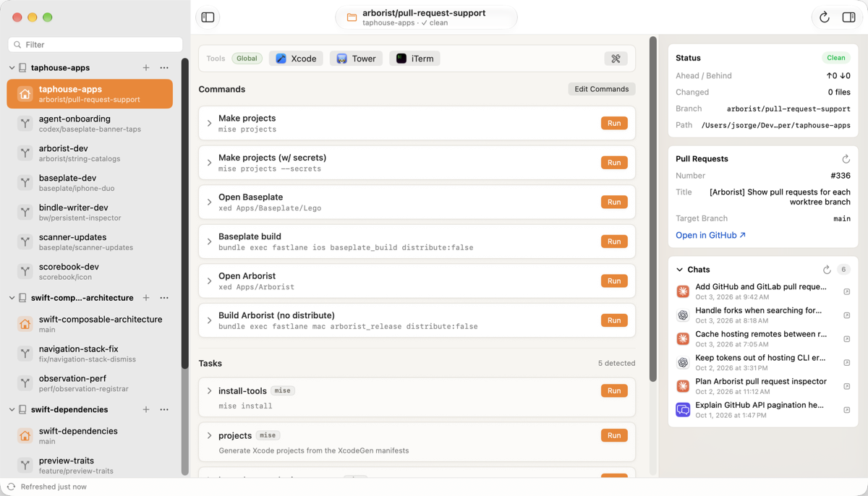Screen dimensions: 868x496
Task: Collapse the swift-comp…-architecture sidebar group
Action: 12,298
